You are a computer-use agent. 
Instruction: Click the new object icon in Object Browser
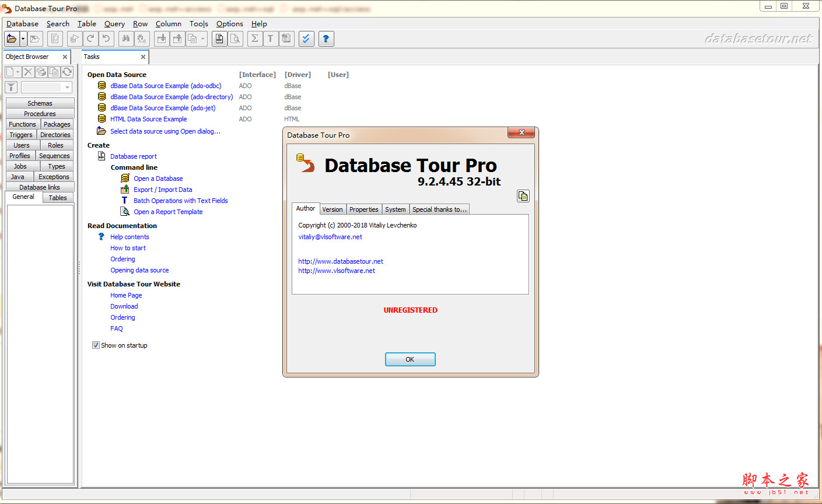11,72
